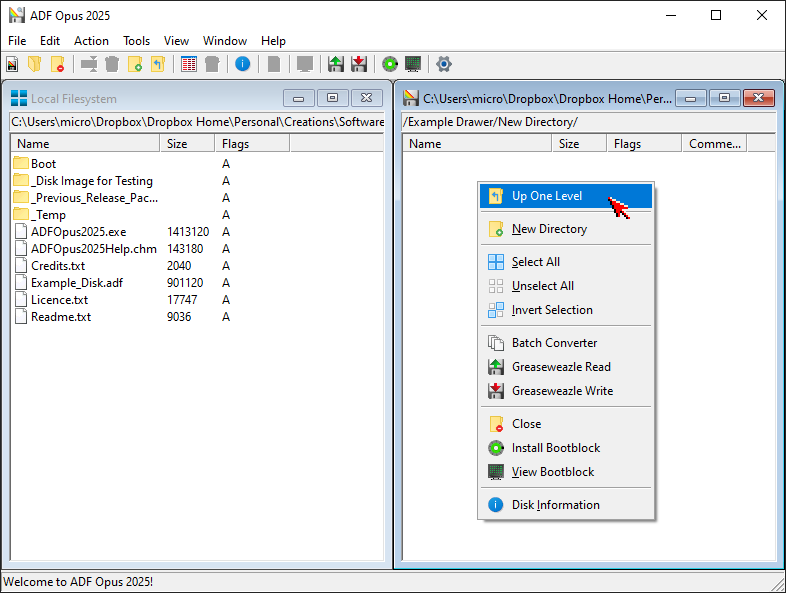Click the greyed undelete bin icon beside table icon
This screenshot has height=593, width=786.
click(x=212, y=64)
